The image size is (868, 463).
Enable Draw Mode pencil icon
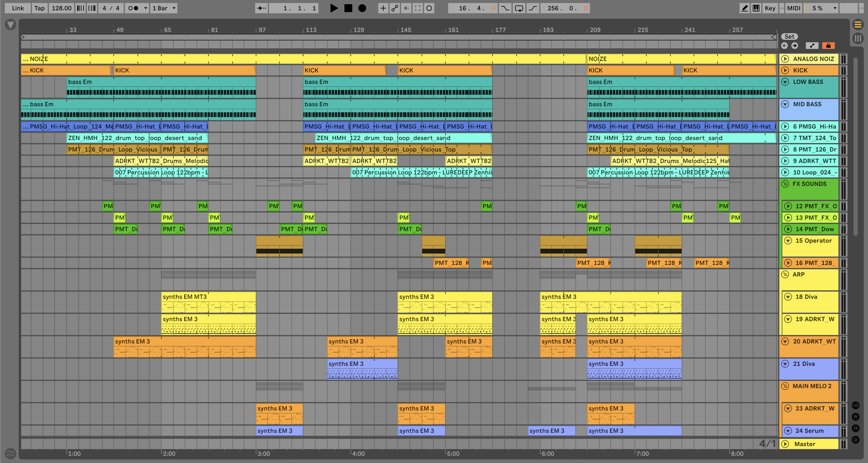744,8
